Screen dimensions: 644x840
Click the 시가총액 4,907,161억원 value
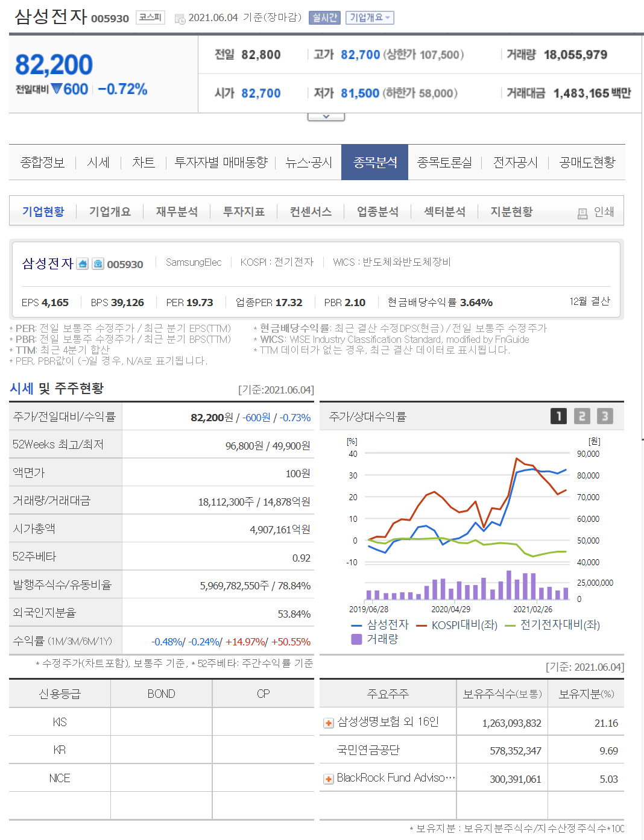pyautogui.click(x=280, y=530)
